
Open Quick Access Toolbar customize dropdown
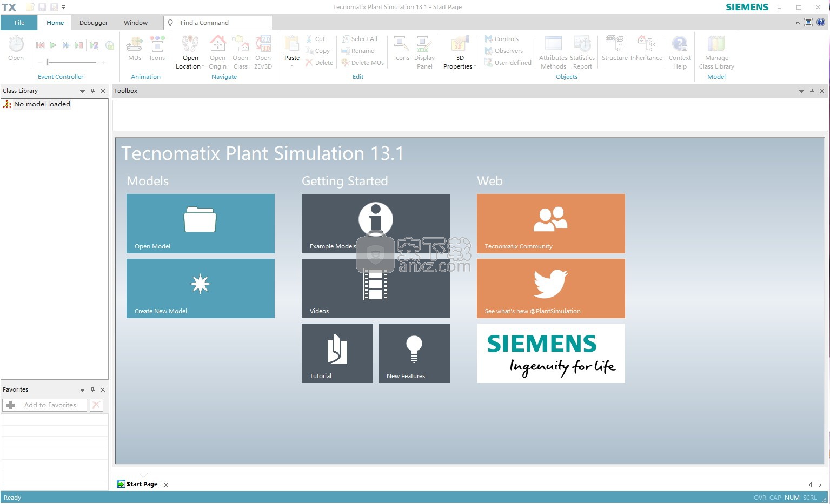[64, 7]
